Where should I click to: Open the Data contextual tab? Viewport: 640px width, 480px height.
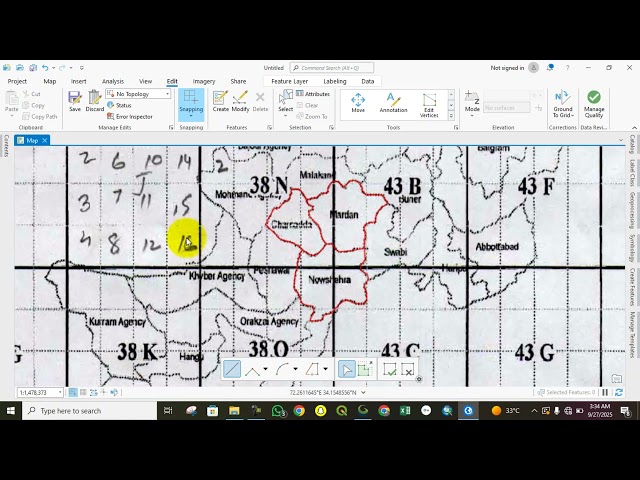coord(367,81)
